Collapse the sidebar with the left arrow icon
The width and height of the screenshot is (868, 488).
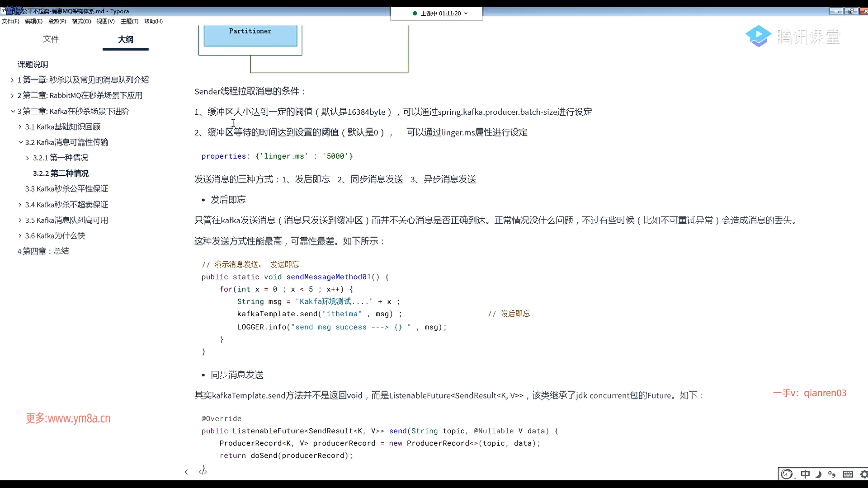pos(186,472)
